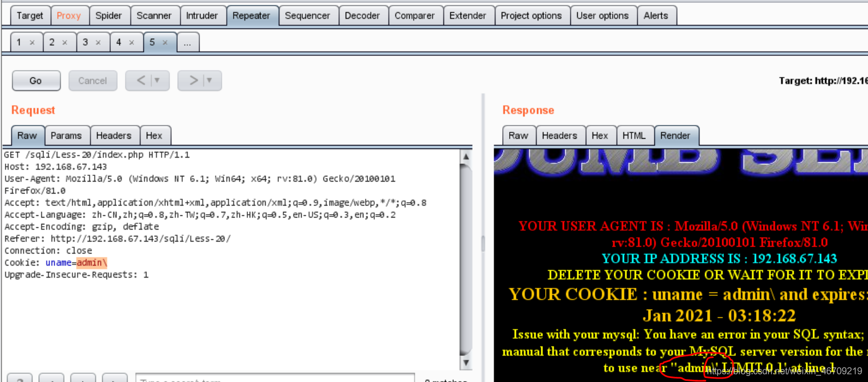
Task: Click the Cancel button
Action: point(93,80)
